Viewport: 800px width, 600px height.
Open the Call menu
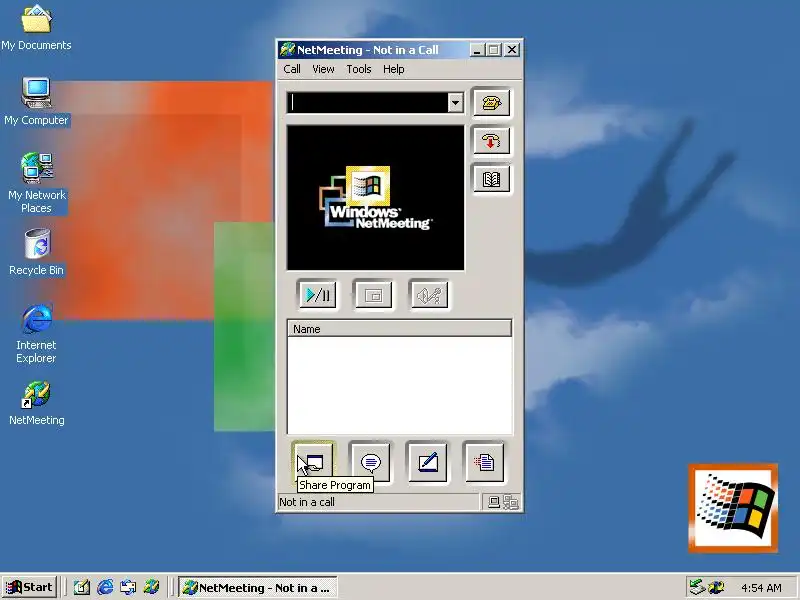pyautogui.click(x=292, y=69)
